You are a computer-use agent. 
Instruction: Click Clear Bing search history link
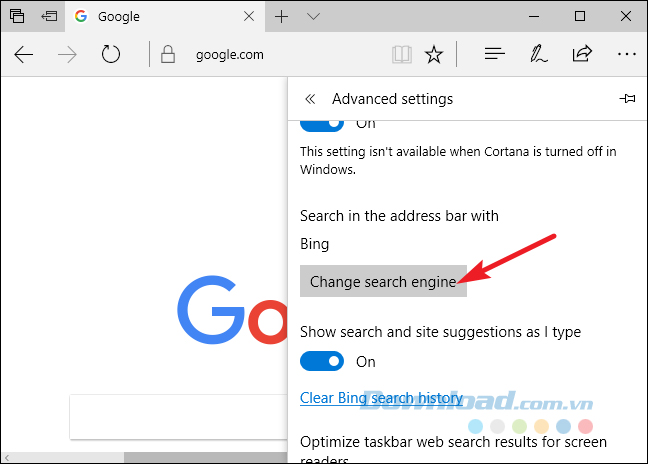(381, 397)
